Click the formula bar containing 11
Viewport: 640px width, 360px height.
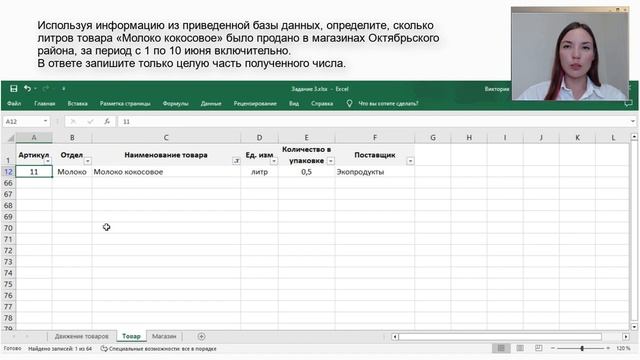[x=373, y=122]
